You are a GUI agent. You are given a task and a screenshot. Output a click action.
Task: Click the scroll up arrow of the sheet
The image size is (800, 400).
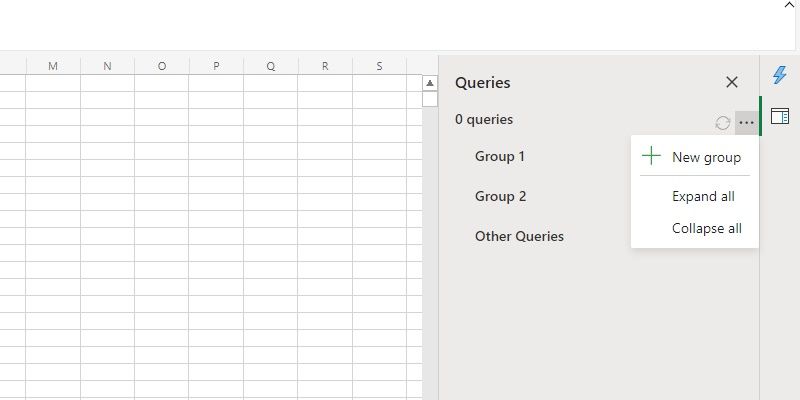tap(430, 83)
